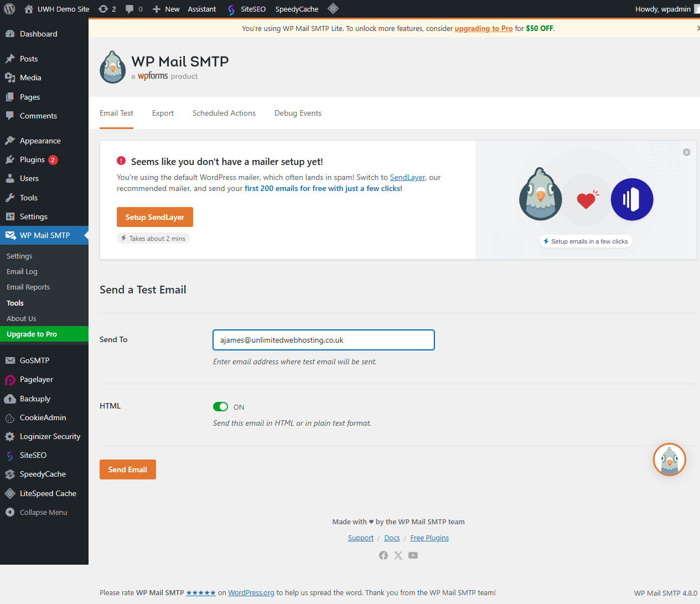Open the Howdy, wpadmin account menu
700x604 pixels.
[667, 9]
